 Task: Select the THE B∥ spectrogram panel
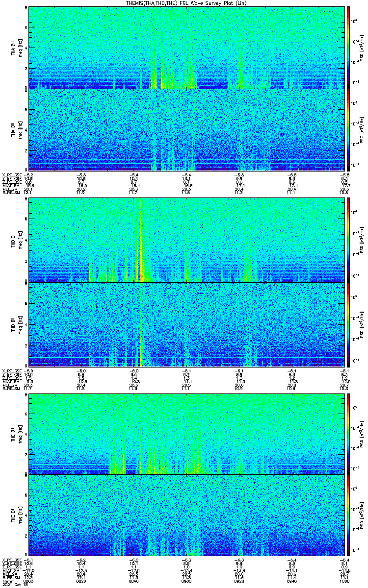(185, 515)
